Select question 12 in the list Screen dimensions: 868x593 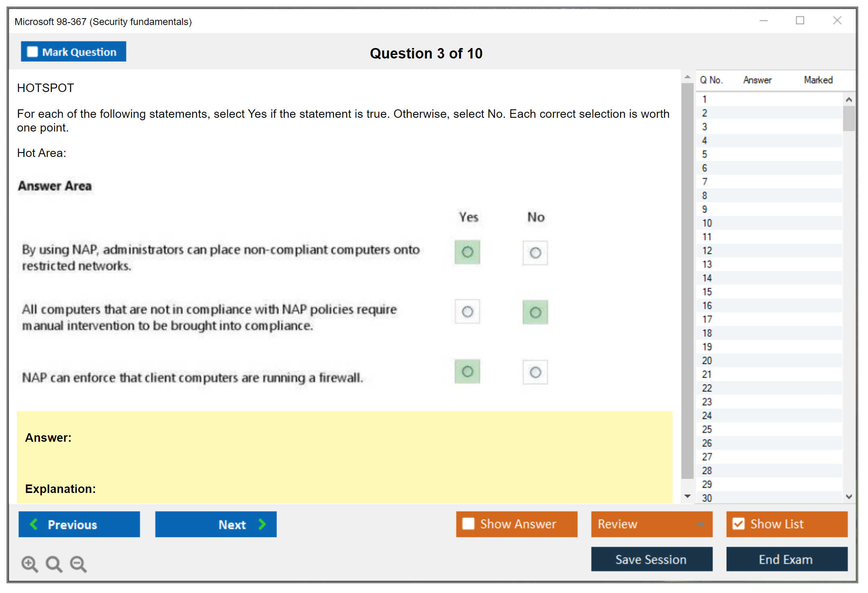[x=707, y=251]
